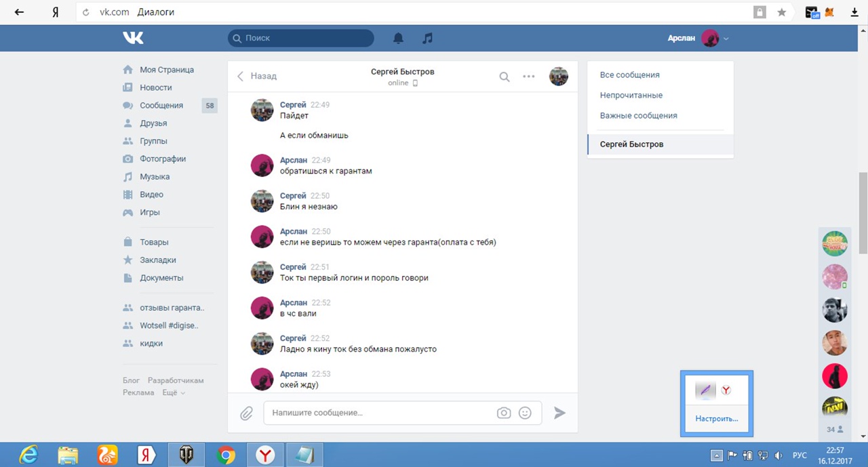Search within the conversation using magnifier icon
Image resolution: width=868 pixels, height=467 pixels.
[504, 77]
